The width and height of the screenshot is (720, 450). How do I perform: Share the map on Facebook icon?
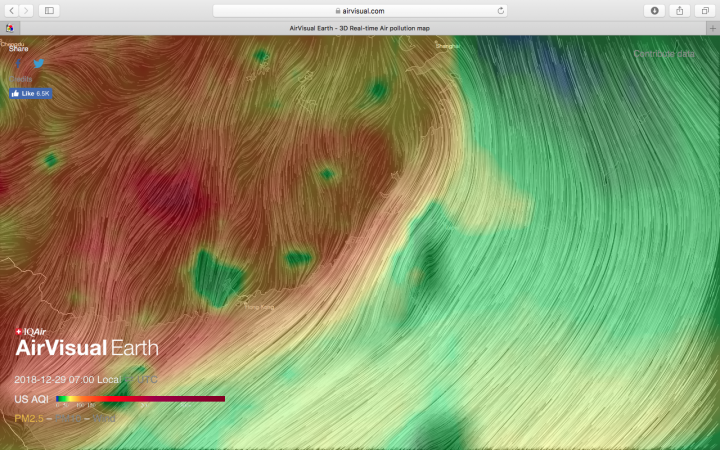point(18,63)
